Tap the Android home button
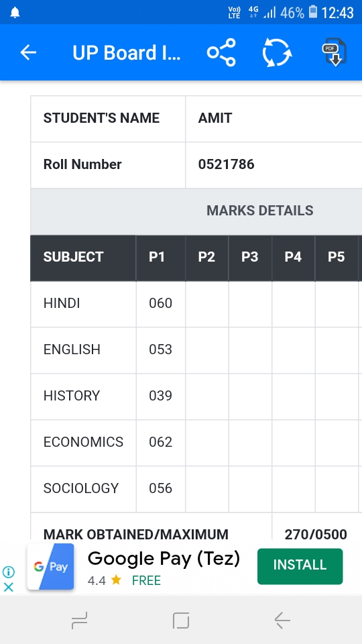362x644 pixels. (x=181, y=620)
